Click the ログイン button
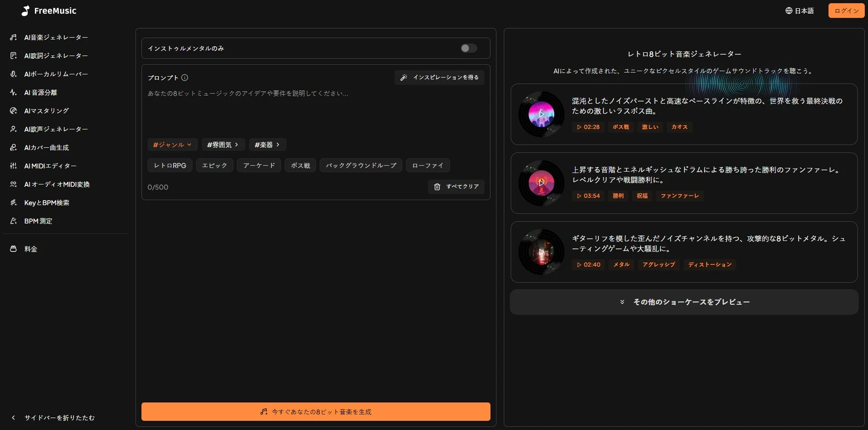This screenshot has height=430, width=868. click(845, 11)
